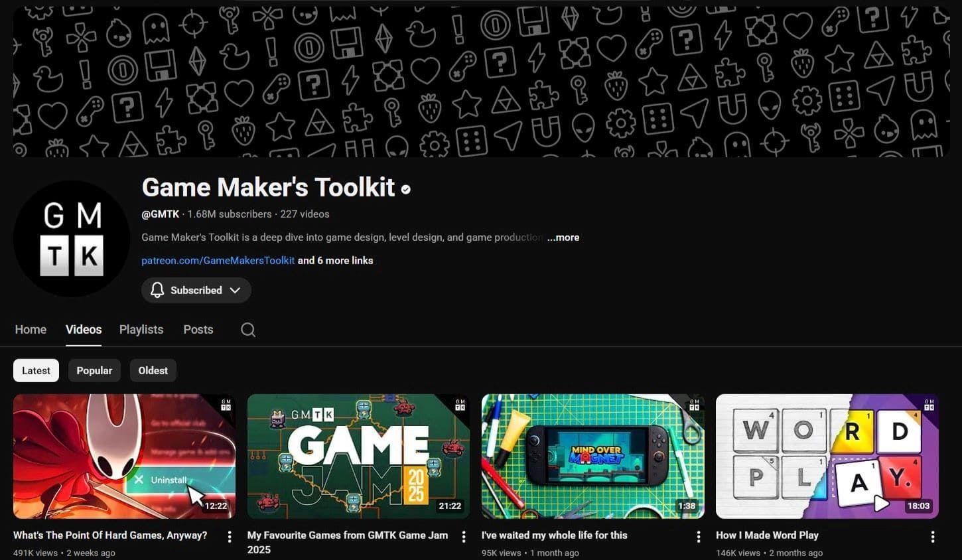The height and width of the screenshot is (560, 962).
Task: Open three-dot menu for Word Play video
Action: tap(932, 536)
